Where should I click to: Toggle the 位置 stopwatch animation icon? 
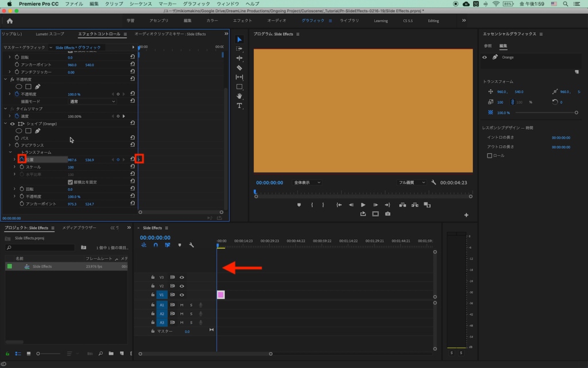21,159
